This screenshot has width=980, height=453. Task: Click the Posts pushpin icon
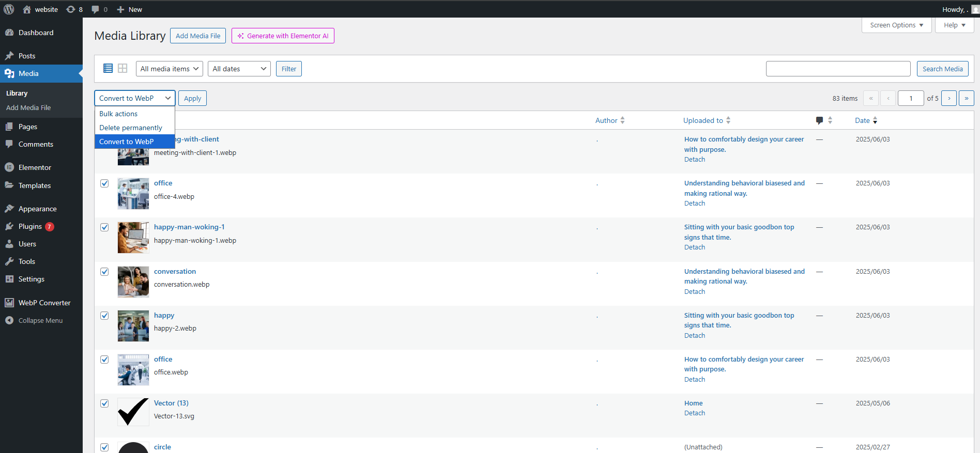click(x=9, y=56)
